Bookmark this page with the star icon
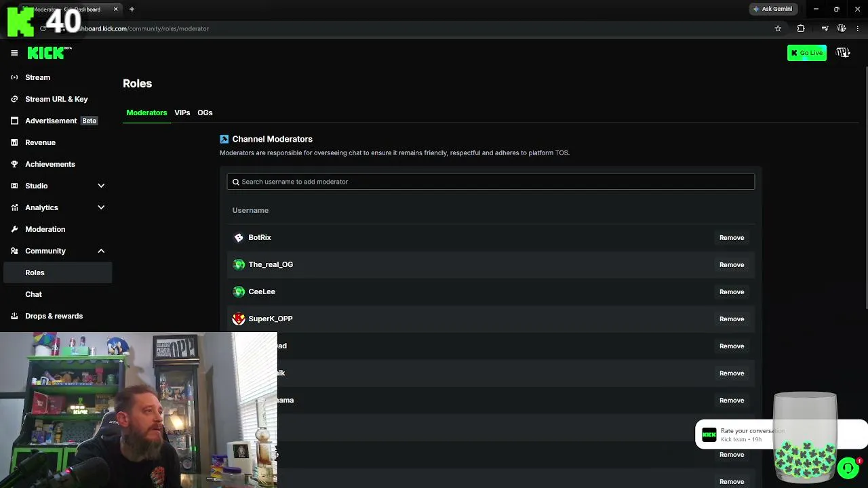868x488 pixels. (x=778, y=28)
